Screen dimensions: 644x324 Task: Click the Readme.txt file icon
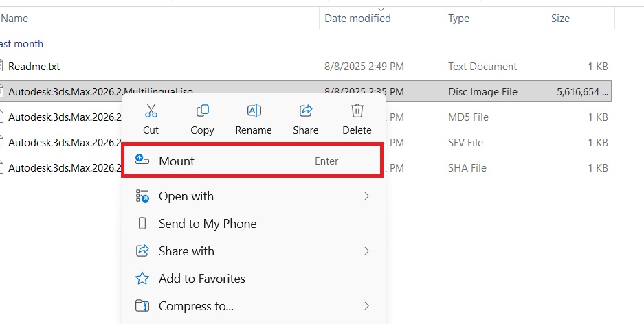point(2,67)
